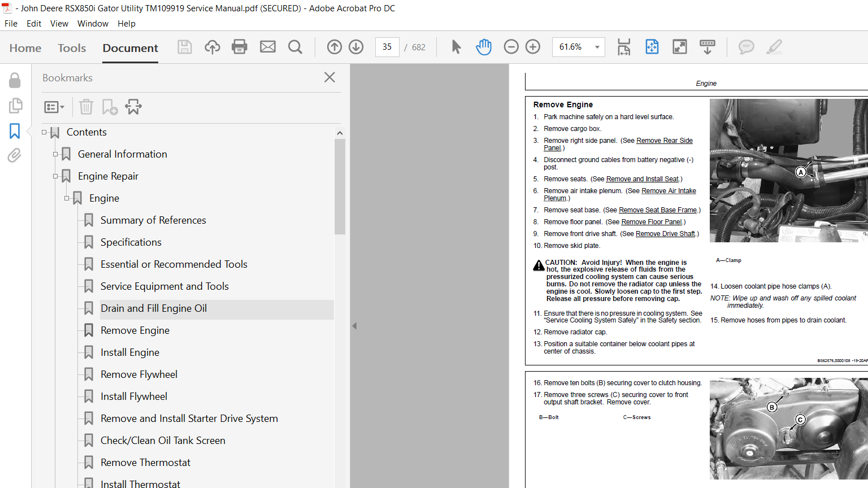Open the Window menu
The height and width of the screenshot is (488, 868).
click(93, 24)
